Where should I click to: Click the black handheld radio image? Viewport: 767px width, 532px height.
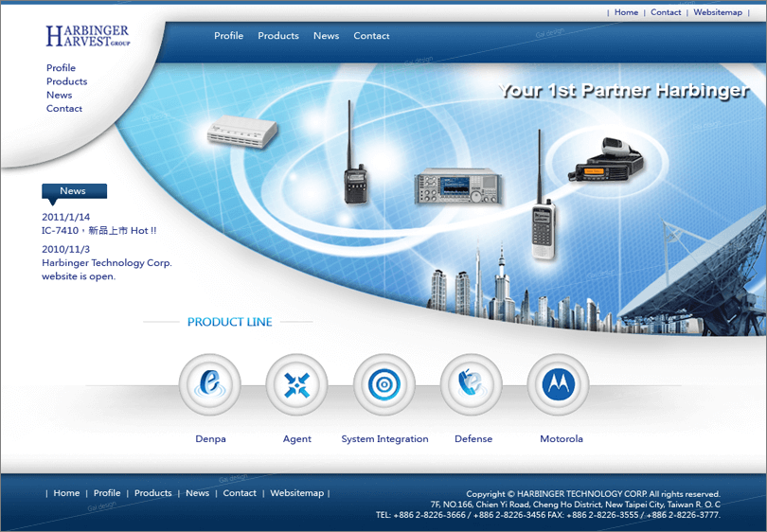coord(355,153)
